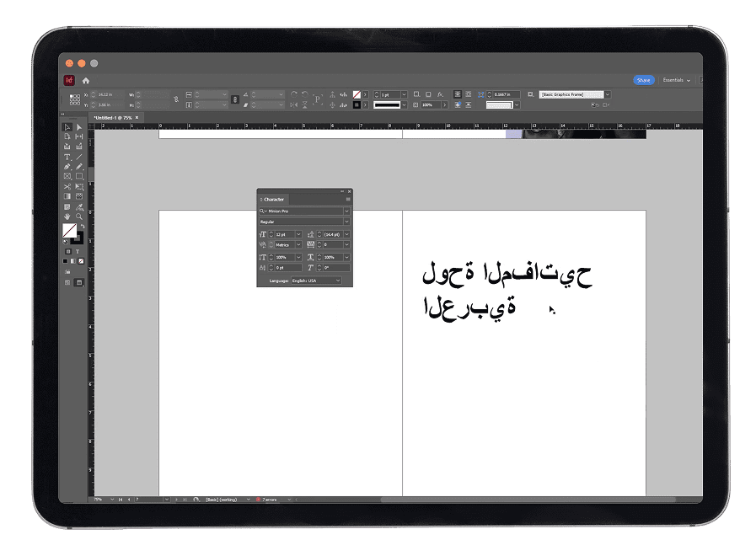
Task: Click the X position input field
Action: (111, 94)
